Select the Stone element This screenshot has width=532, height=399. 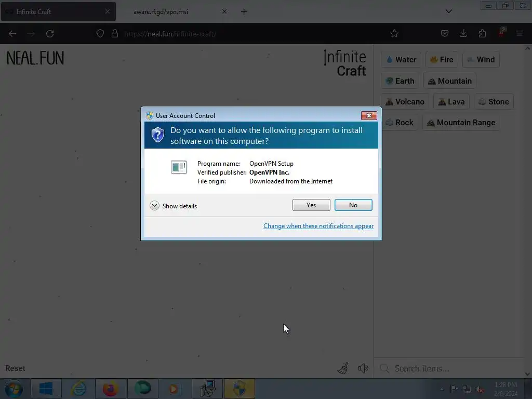pyautogui.click(x=494, y=102)
